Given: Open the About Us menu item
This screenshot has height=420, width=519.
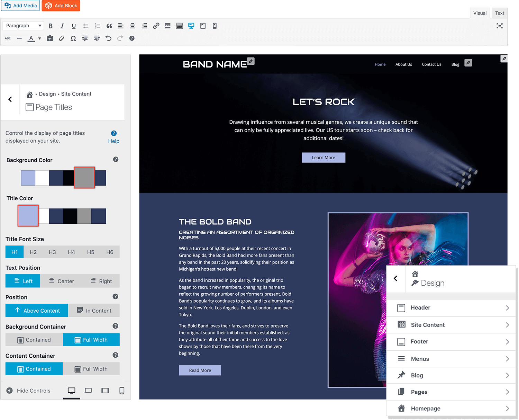Looking at the screenshot, I should pos(403,64).
